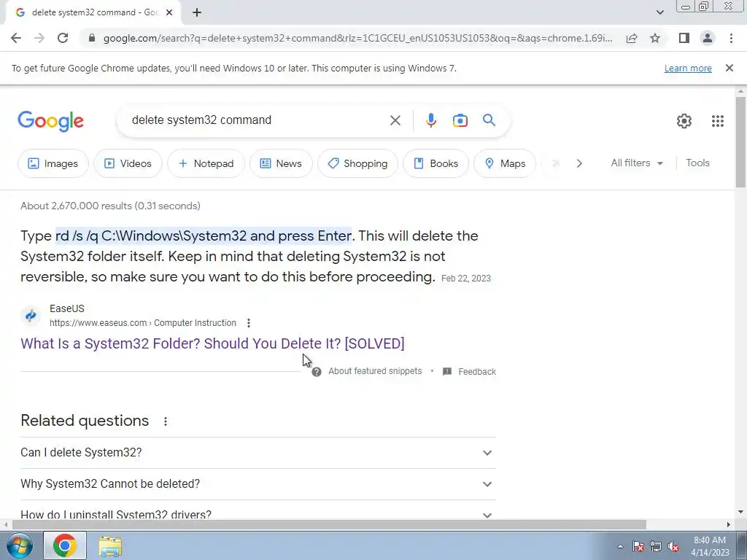Share this page via address bar icon

coord(632,38)
